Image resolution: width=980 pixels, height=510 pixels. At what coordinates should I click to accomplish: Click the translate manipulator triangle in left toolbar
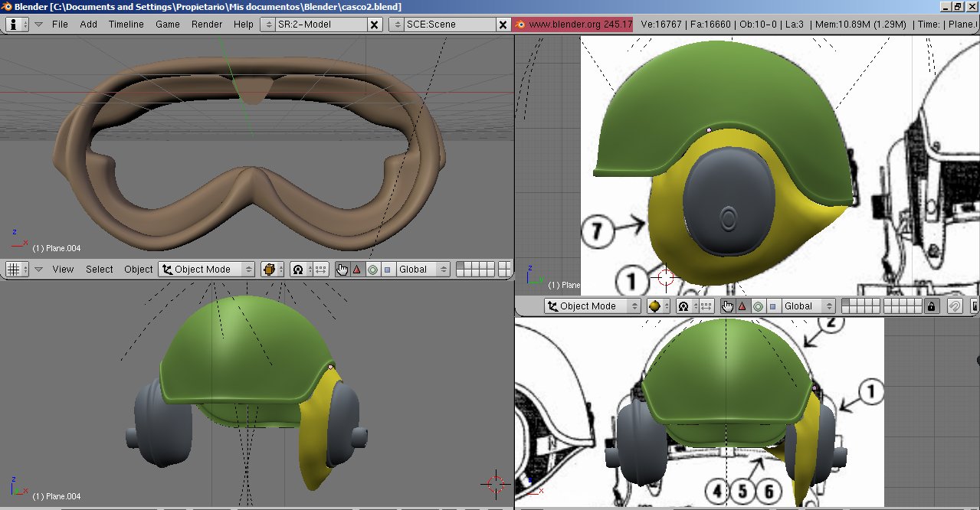point(356,270)
